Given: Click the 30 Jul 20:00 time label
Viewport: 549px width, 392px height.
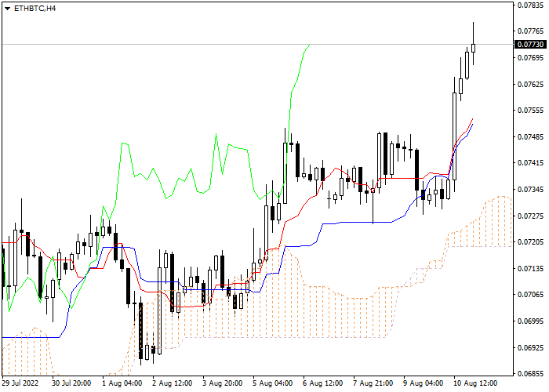Looking at the screenshot, I should pyautogui.click(x=72, y=383).
